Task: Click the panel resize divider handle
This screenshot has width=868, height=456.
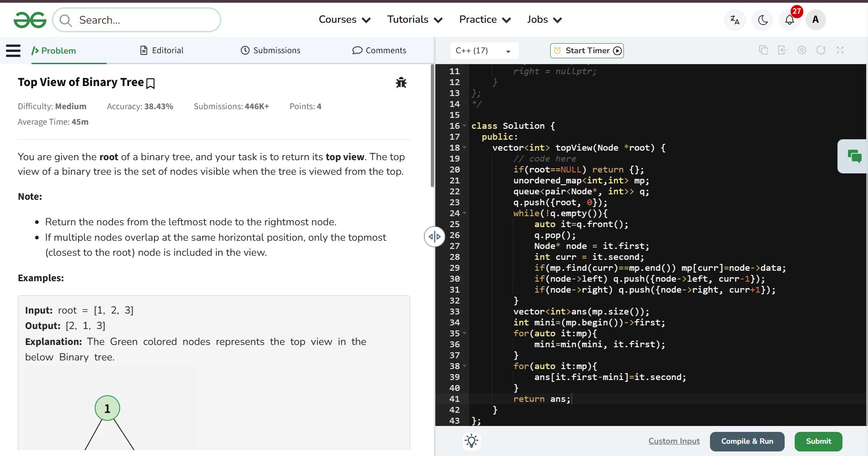Action: [434, 237]
